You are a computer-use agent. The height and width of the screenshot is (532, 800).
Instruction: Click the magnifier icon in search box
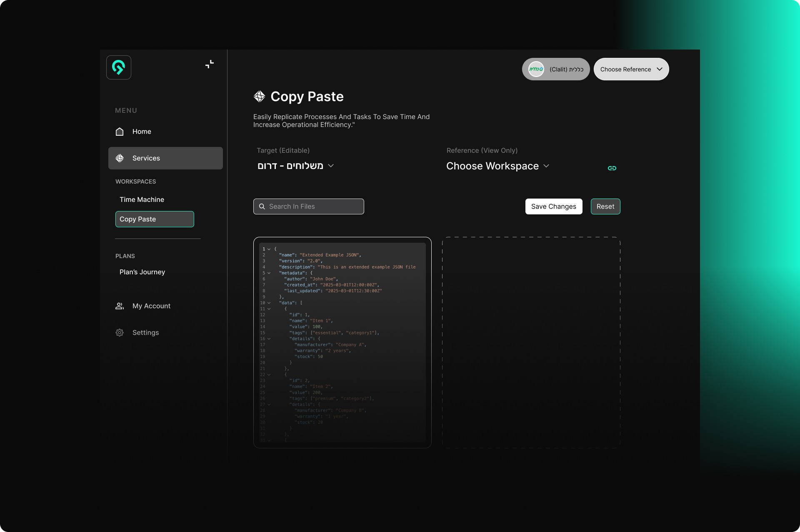[262, 206]
